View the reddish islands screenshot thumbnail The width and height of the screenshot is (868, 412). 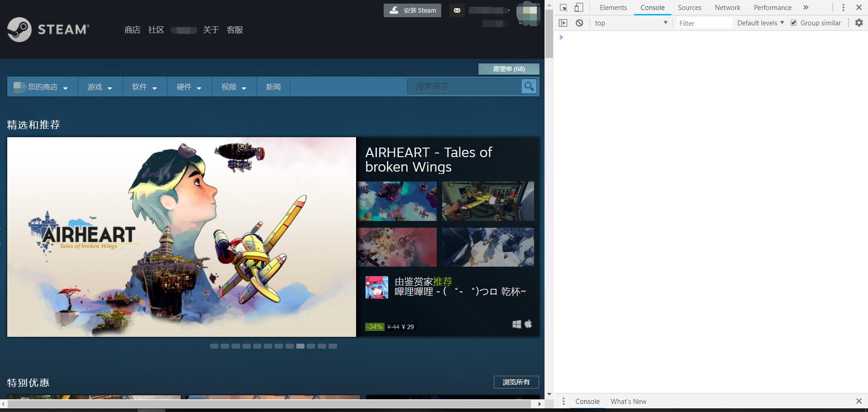397,247
